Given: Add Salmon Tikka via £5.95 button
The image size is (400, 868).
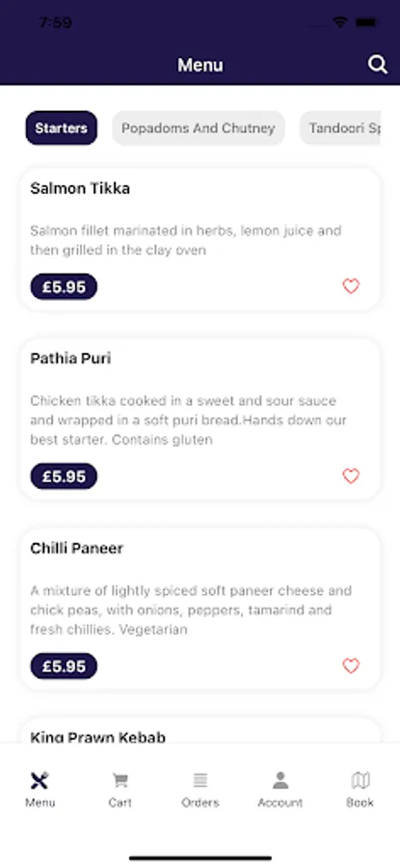Looking at the screenshot, I should [64, 286].
